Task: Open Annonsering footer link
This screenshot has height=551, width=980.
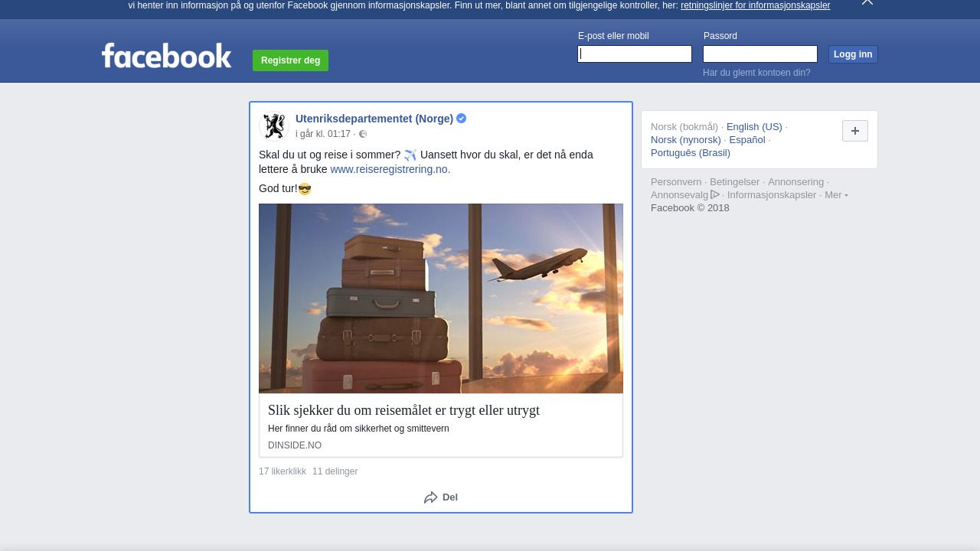Action: [x=796, y=182]
